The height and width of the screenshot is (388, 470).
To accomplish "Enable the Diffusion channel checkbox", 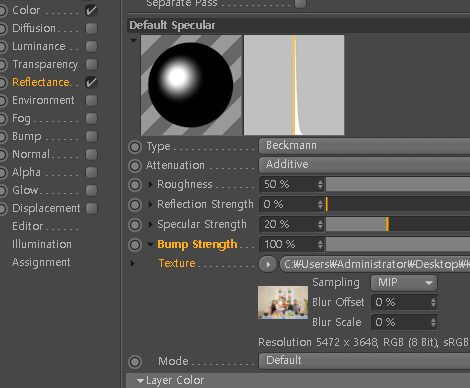I will pos(91,28).
